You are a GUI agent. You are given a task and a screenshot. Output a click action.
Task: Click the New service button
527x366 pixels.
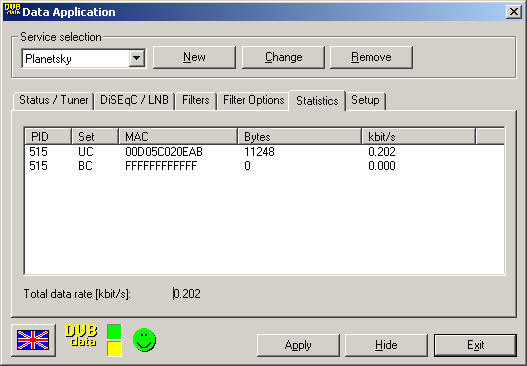click(194, 57)
